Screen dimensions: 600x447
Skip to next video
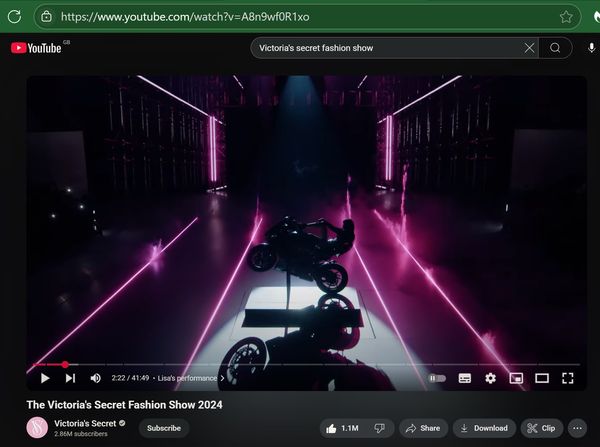tap(70, 378)
